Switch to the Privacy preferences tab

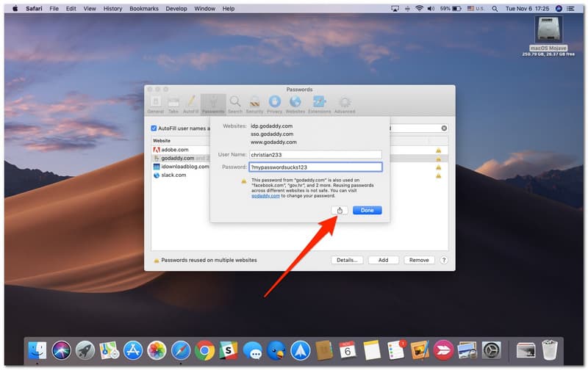[x=274, y=104]
